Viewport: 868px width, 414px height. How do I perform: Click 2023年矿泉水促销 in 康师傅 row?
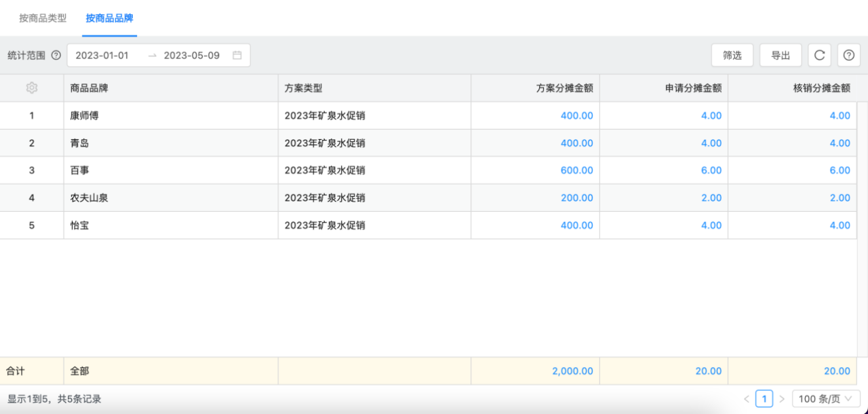(x=325, y=116)
